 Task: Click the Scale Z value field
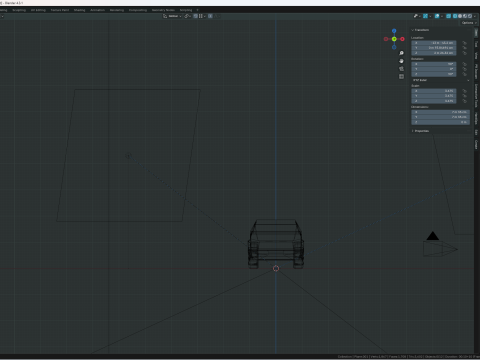pyautogui.click(x=434, y=101)
